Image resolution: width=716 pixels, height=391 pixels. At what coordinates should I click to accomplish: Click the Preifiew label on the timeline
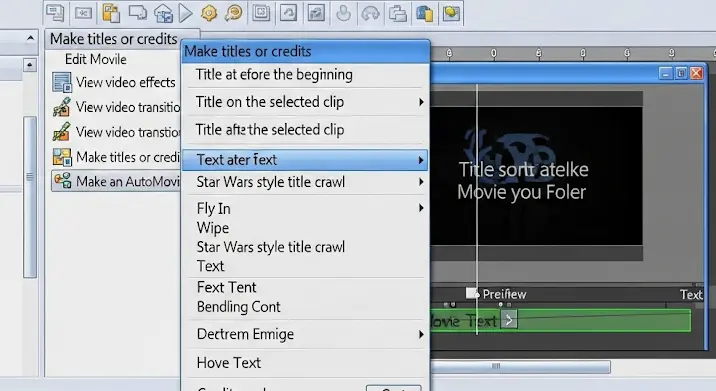click(x=505, y=294)
